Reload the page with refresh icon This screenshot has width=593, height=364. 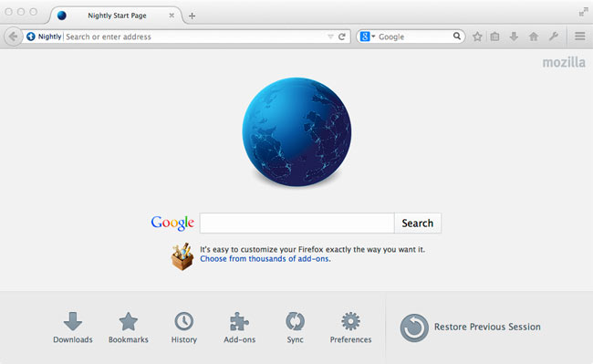342,36
